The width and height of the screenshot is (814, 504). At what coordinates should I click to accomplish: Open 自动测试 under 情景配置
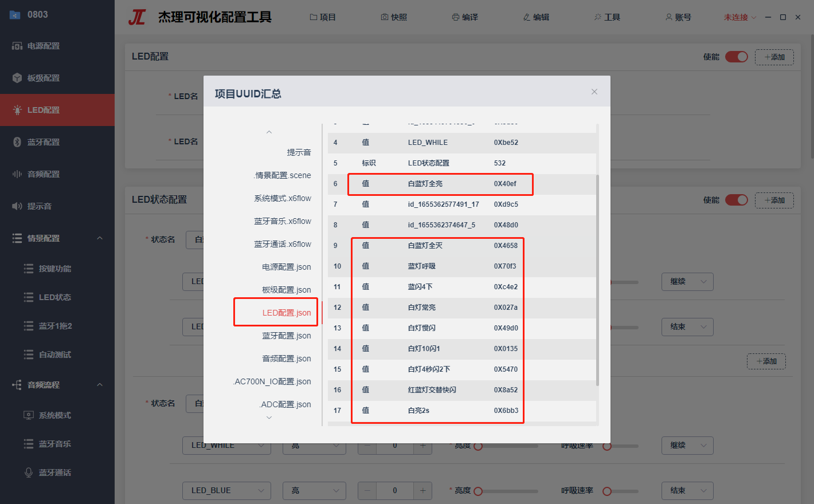[x=57, y=355]
